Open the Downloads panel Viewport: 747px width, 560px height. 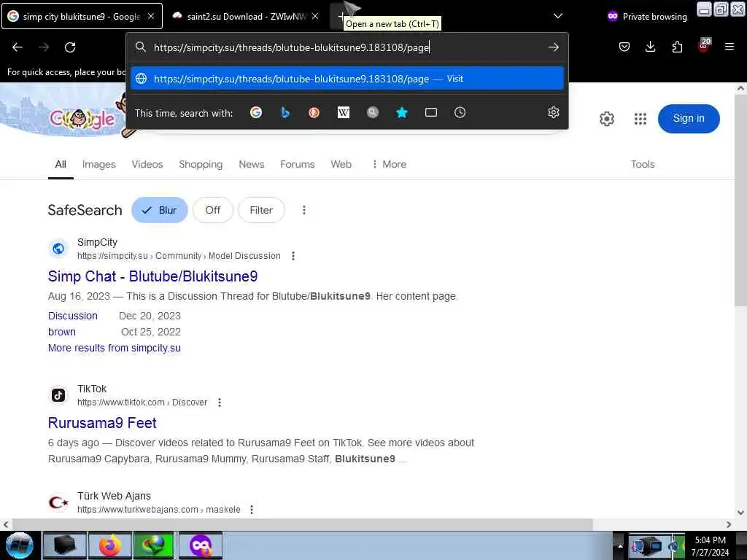click(650, 47)
